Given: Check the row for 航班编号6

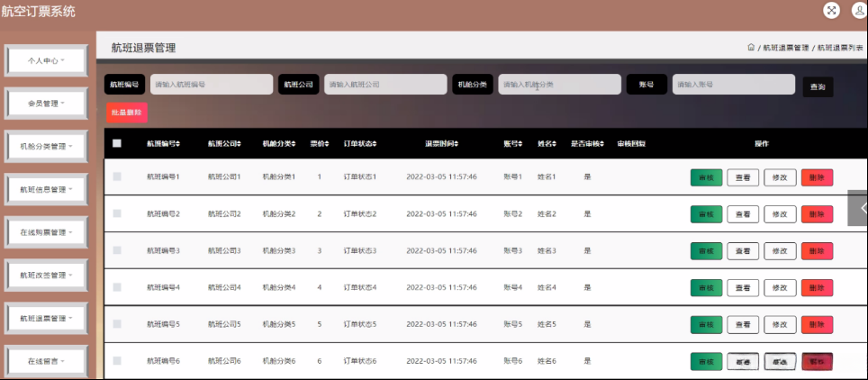Looking at the screenshot, I should point(117,360).
